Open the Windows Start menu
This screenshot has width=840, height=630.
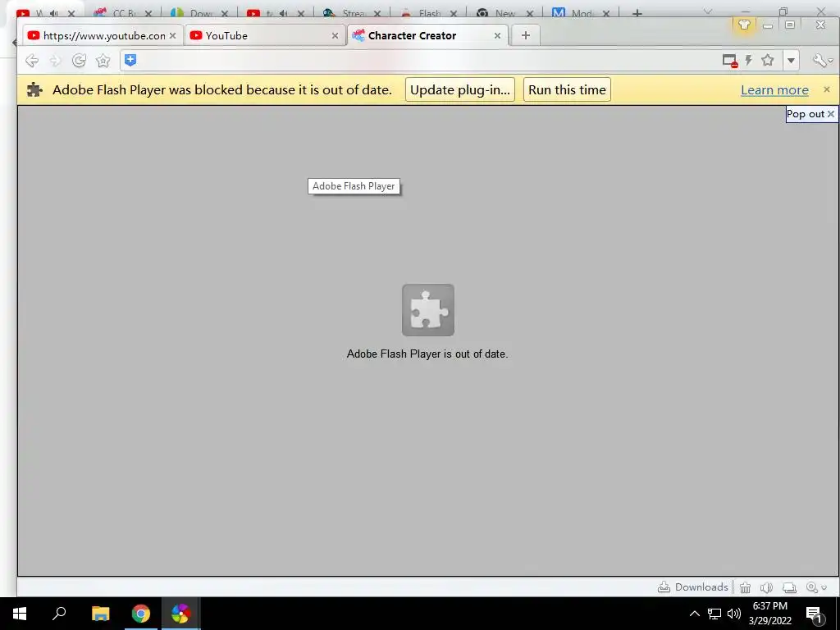[20, 614]
